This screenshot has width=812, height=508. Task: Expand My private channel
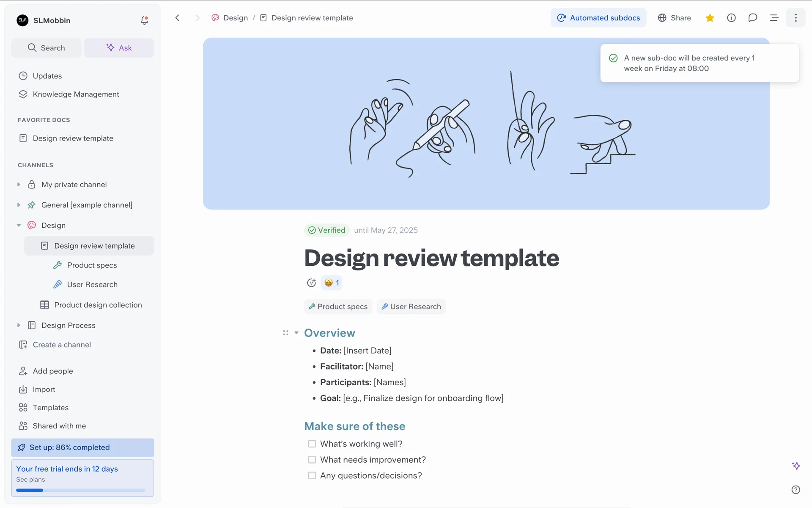coord(19,185)
